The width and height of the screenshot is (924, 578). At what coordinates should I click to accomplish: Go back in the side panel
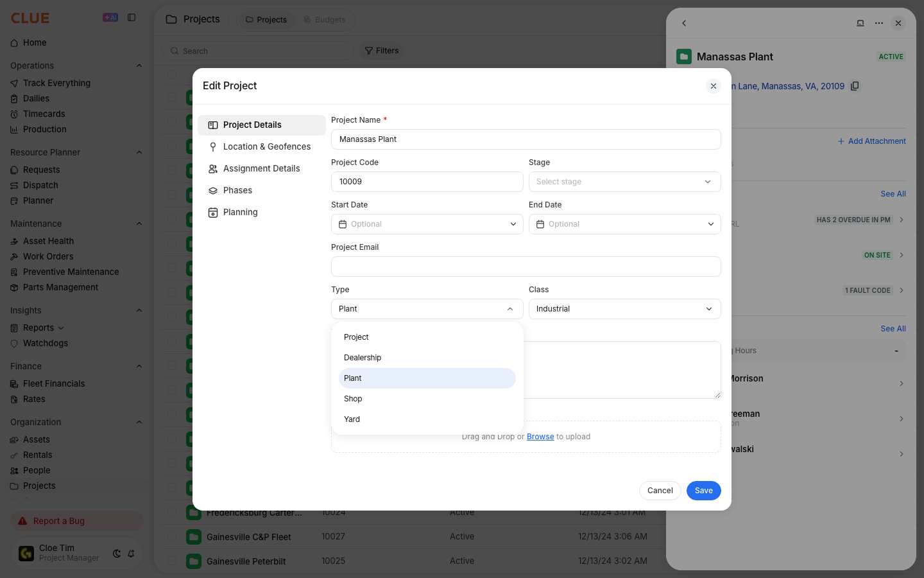coord(684,23)
